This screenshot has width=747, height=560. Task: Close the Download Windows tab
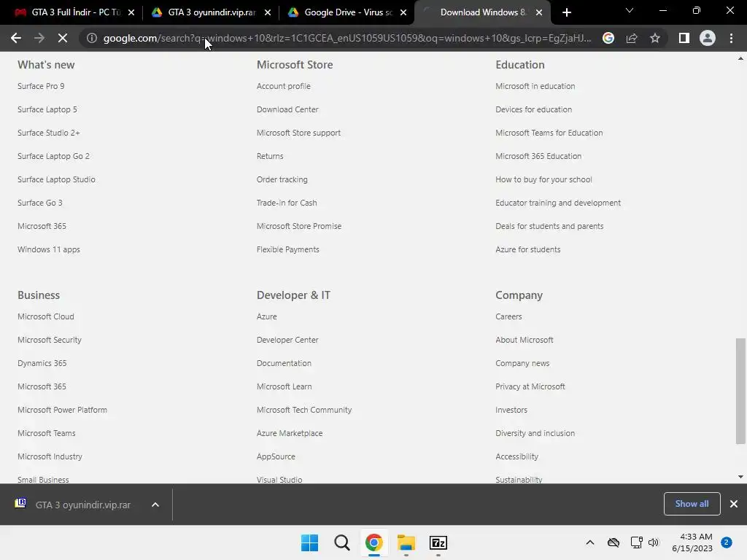point(539,12)
